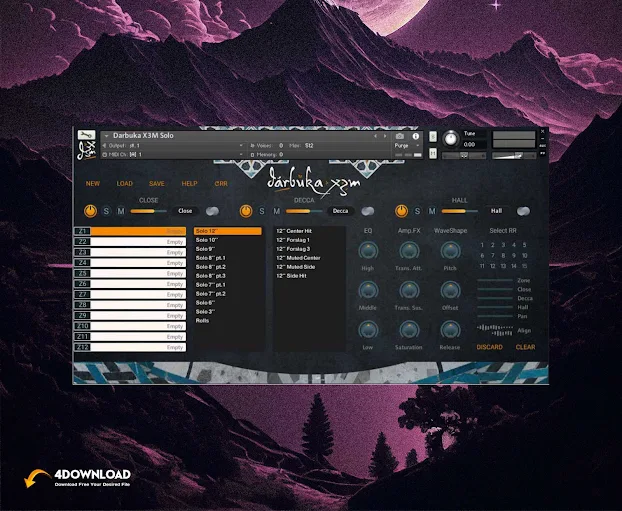Viewport: 622px width, 511px height.
Task: Select zone Z12 slot
Action: pos(130,347)
